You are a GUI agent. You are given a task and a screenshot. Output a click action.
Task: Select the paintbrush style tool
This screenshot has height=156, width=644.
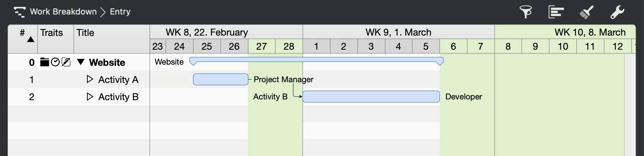(x=586, y=12)
